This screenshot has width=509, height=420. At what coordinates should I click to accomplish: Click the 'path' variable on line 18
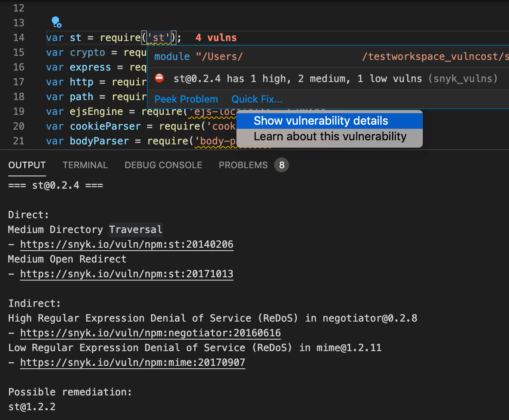click(x=82, y=97)
